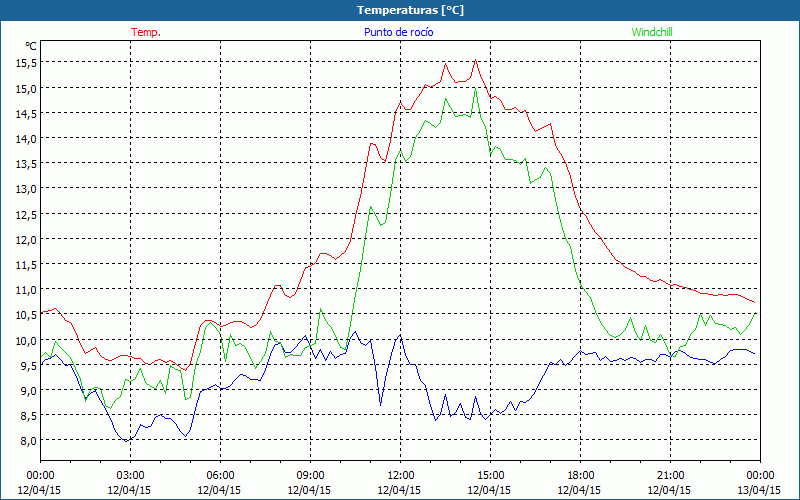Click the 06:00 time axis label

point(220,476)
